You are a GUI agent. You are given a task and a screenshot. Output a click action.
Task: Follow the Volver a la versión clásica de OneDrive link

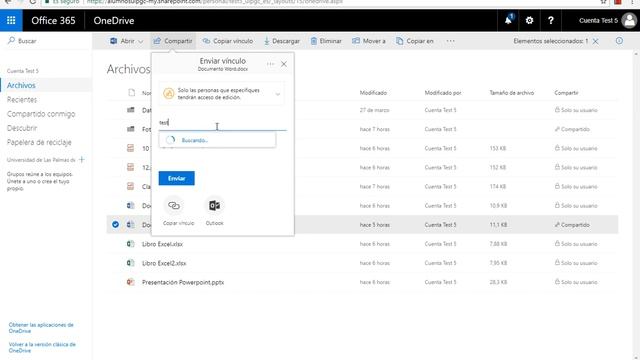42,347
